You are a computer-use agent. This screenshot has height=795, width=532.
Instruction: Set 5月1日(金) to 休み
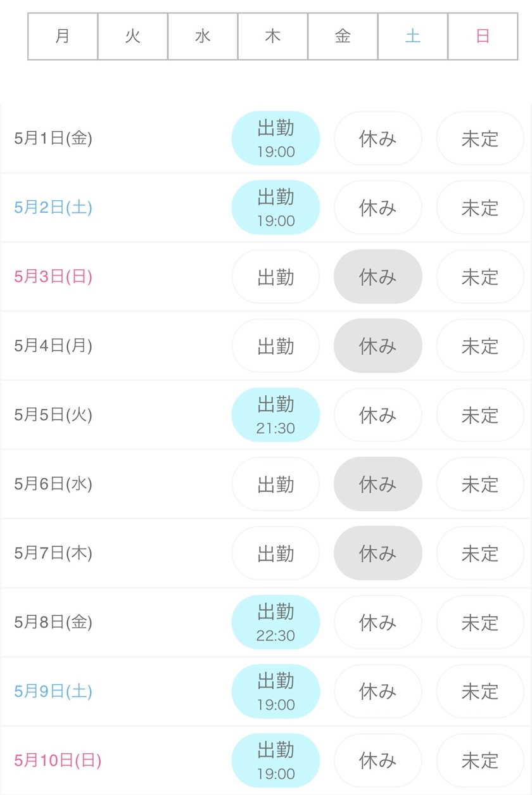(377, 139)
